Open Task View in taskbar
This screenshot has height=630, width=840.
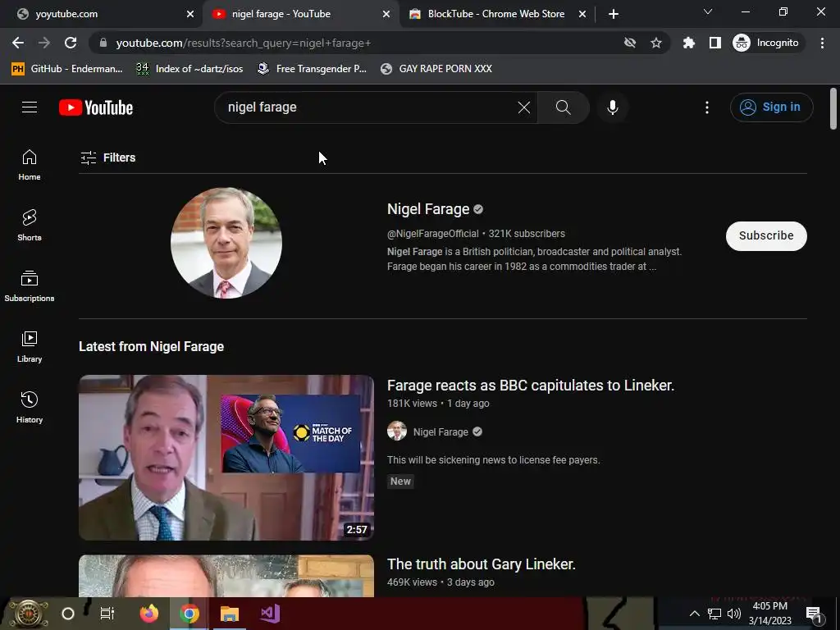pyautogui.click(x=107, y=614)
